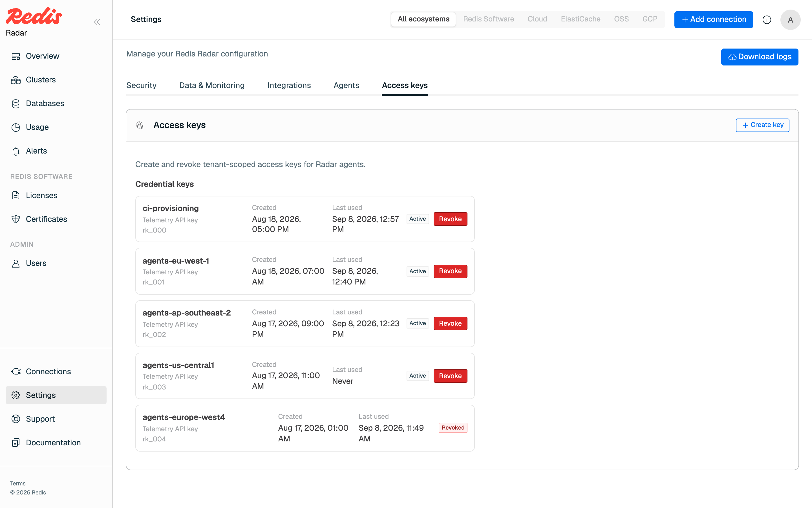Open the Support lifebuoy icon
The height and width of the screenshot is (508, 812).
[x=16, y=419]
